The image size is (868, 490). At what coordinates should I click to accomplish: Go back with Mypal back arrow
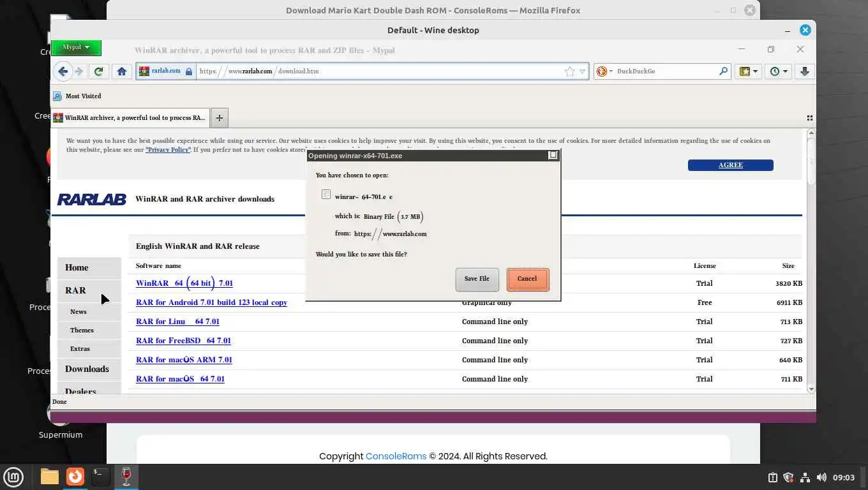pyautogui.click(x=63, y=71)
